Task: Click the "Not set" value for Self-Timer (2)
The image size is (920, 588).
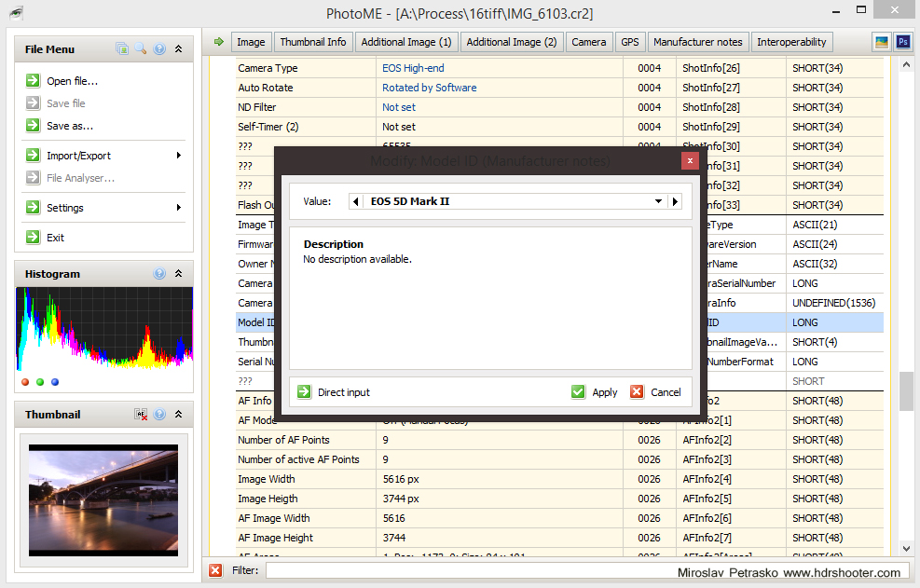Action: 399,127
